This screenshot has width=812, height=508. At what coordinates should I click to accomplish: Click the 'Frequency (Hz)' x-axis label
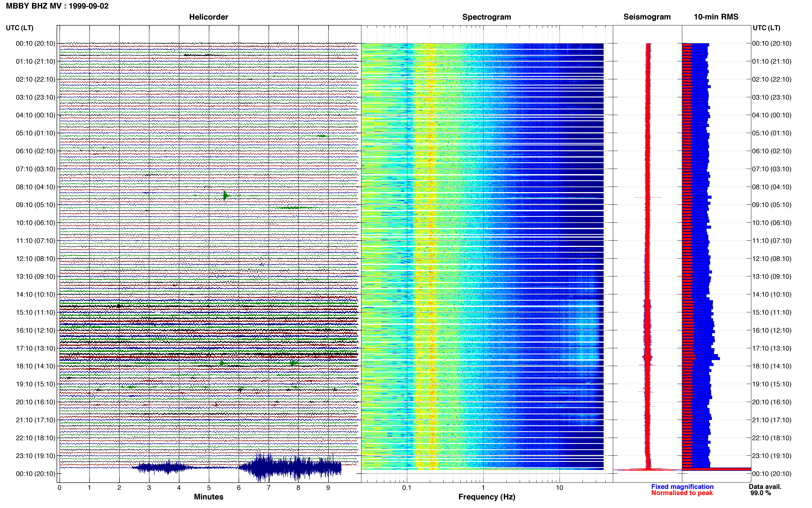pyautogui.click(x=487, y=497)
